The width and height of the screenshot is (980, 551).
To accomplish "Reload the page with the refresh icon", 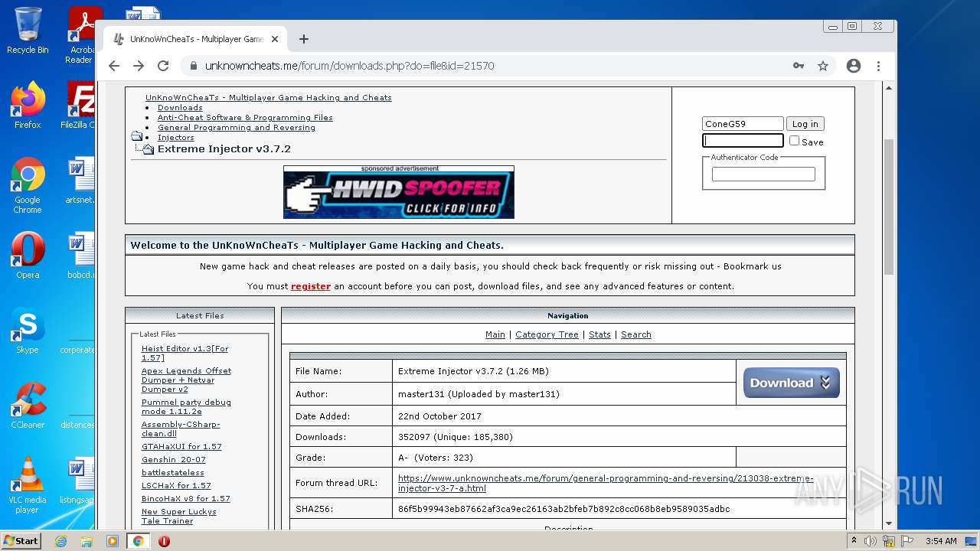I will tap(163, 66).
